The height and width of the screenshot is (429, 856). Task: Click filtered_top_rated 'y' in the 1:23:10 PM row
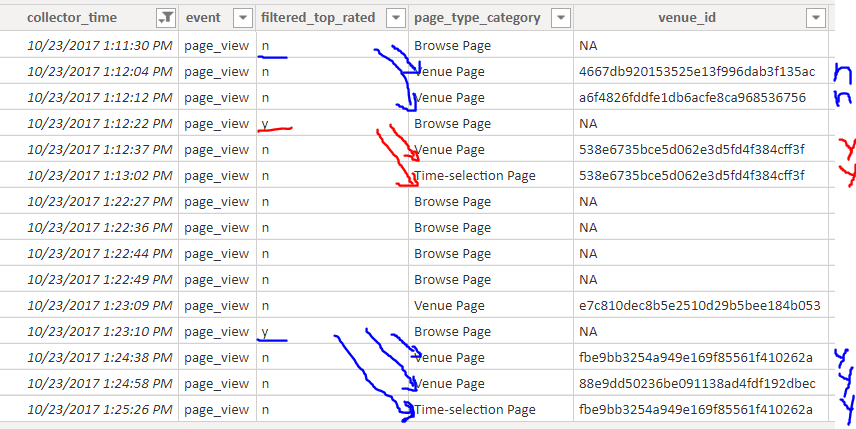pyautogui.click(x=265, y=333)
